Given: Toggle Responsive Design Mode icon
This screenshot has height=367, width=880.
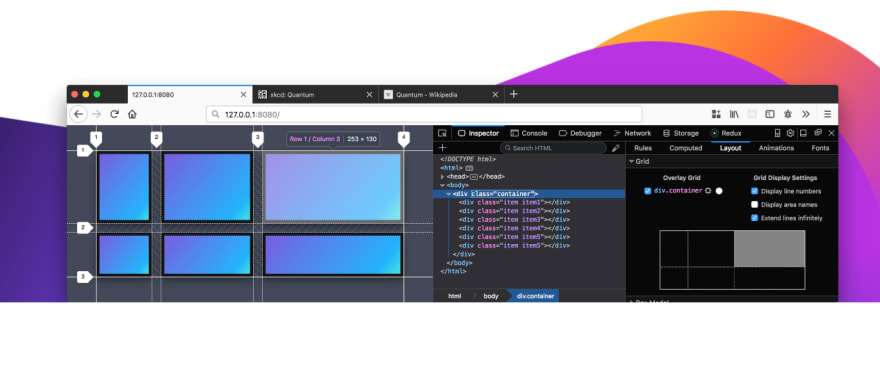Looking at the screenshot, I should 777,133.
